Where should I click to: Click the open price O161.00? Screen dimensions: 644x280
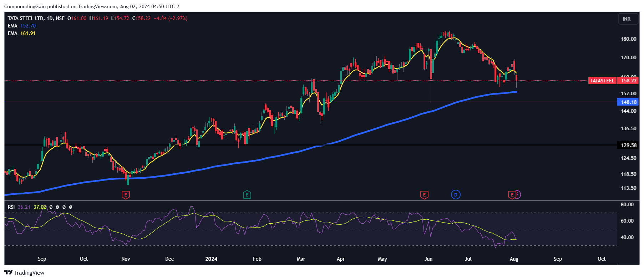tap(77, 18)
